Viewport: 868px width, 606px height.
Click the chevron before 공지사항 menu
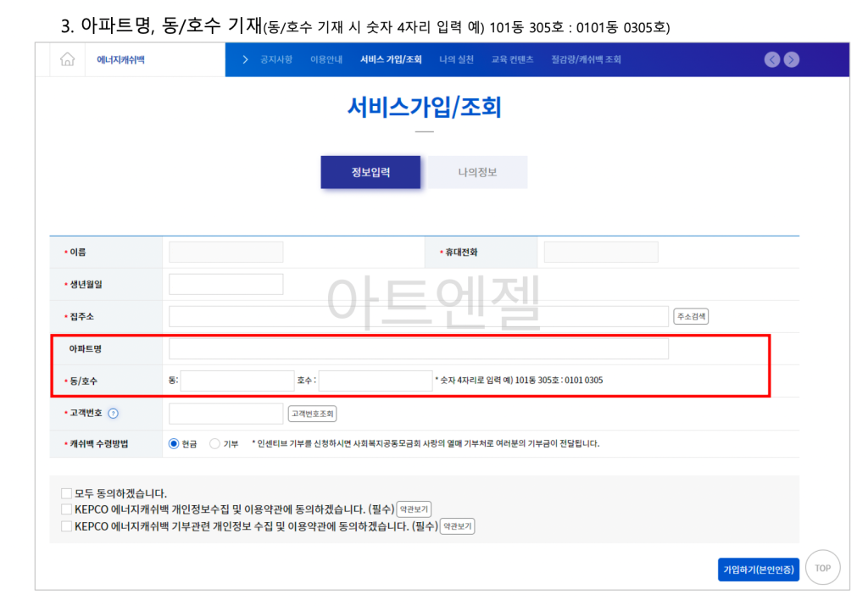point(246,59)
